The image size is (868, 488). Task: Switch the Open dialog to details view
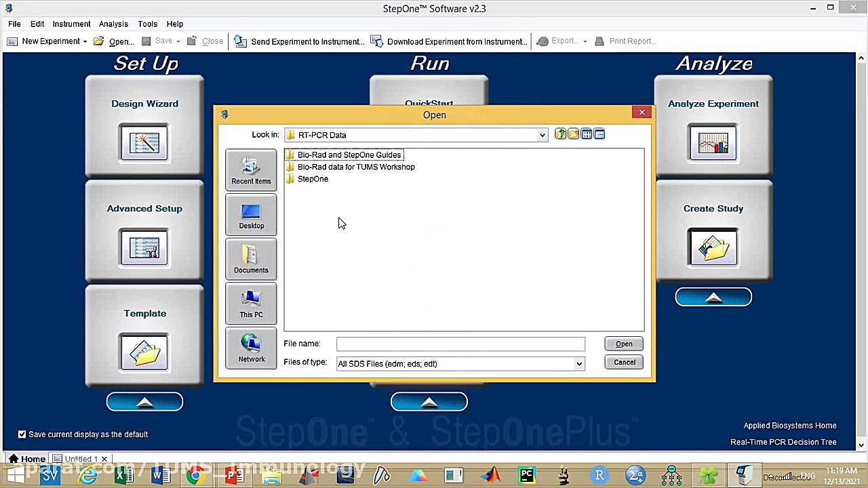click(x=599, y=134)
